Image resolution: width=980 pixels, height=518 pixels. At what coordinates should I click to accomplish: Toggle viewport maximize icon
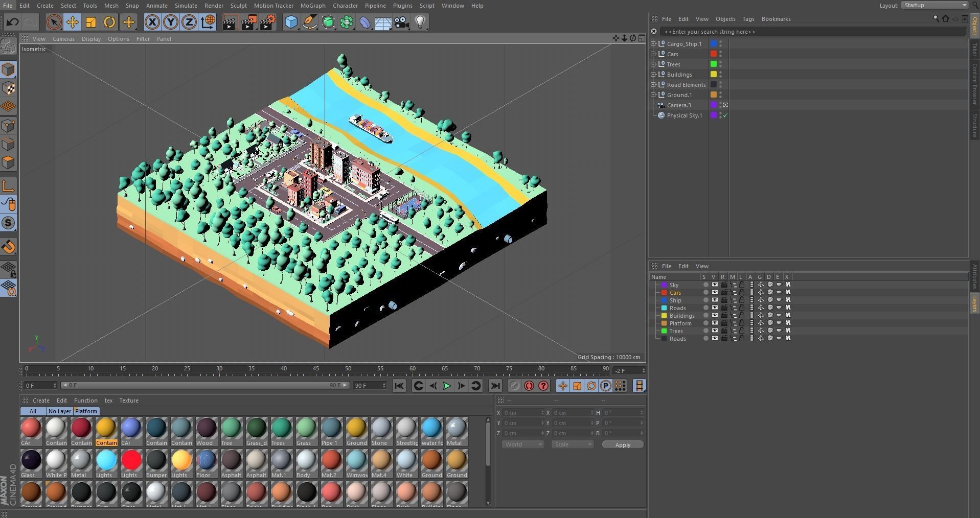pyautogui.click(x=642, y=38)
